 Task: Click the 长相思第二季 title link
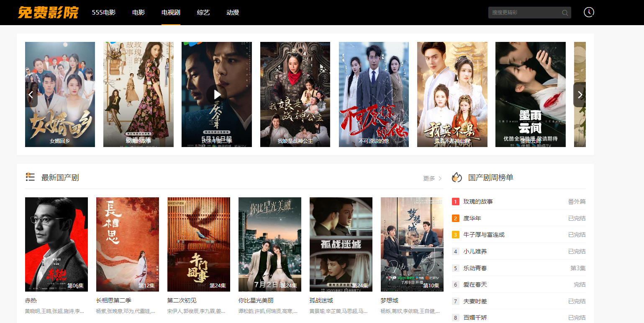(x=114, y=301)
